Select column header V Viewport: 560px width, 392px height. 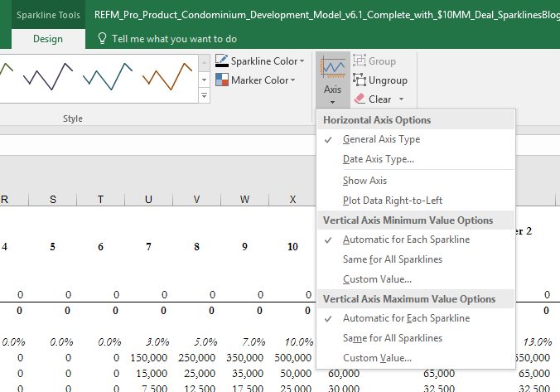click(196, 200)
